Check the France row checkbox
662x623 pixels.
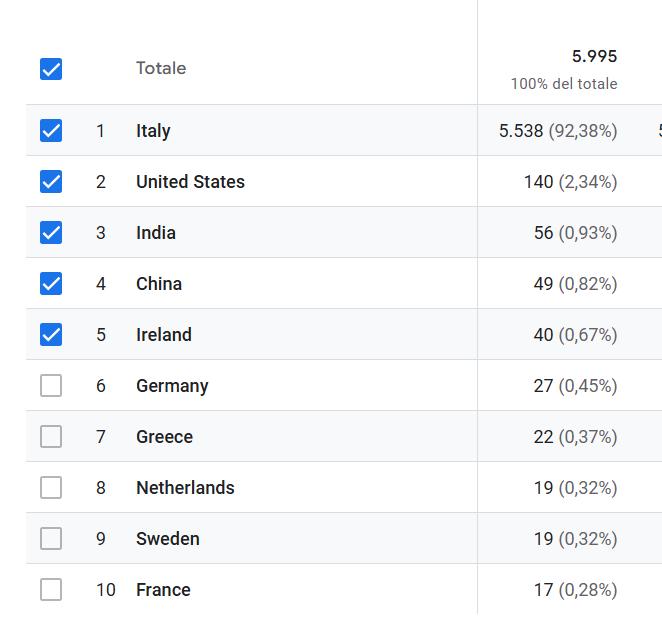[51, 590]
